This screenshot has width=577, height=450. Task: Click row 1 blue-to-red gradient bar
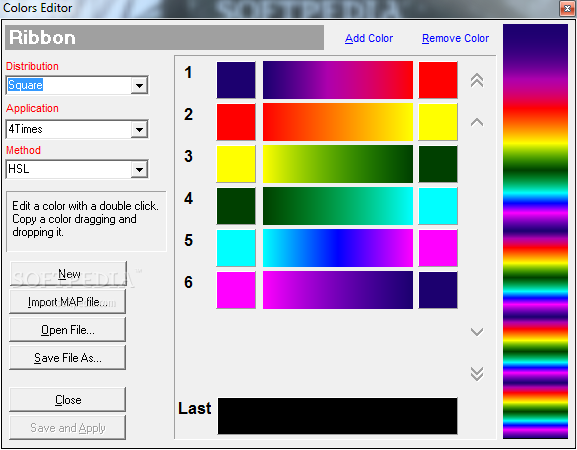338,80
